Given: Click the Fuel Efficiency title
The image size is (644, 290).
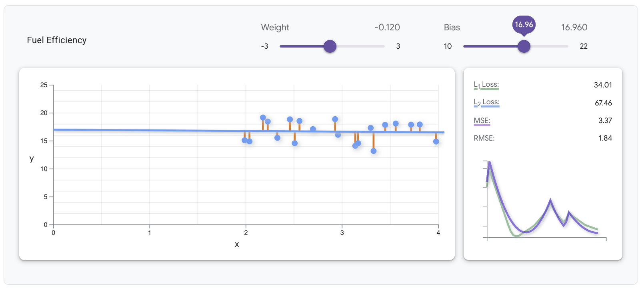Looking at the screenshot, I should click(x=56, y=40).
